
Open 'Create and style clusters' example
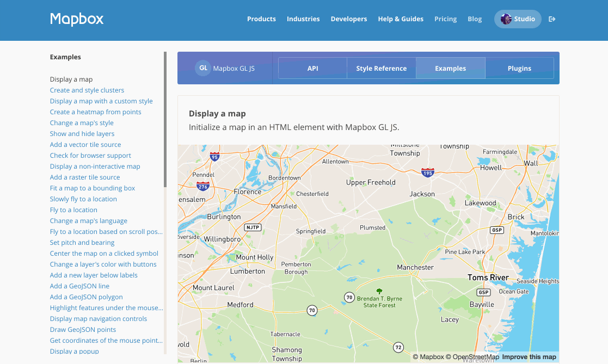tap(87, 90)
